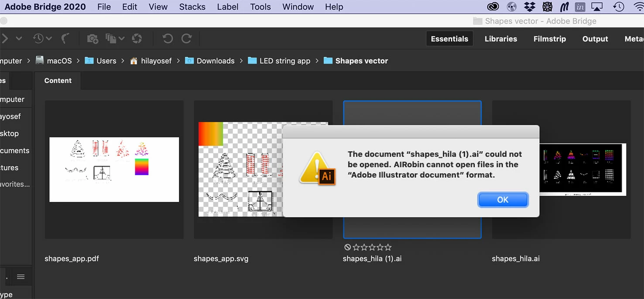Expand chevron after hilayosef in path bar
The height and width of the screenshot is (299, 644).
tap(178, 61)
